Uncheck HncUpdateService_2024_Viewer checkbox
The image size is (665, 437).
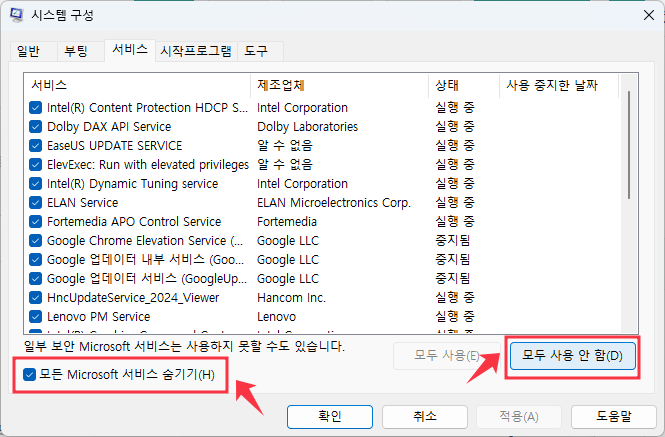click(36, 297)
